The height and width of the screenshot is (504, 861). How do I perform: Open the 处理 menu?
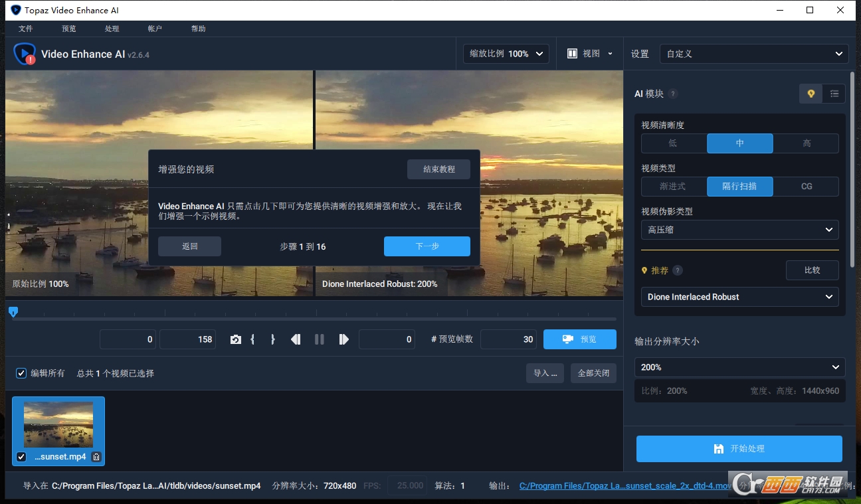click(112, 29)
